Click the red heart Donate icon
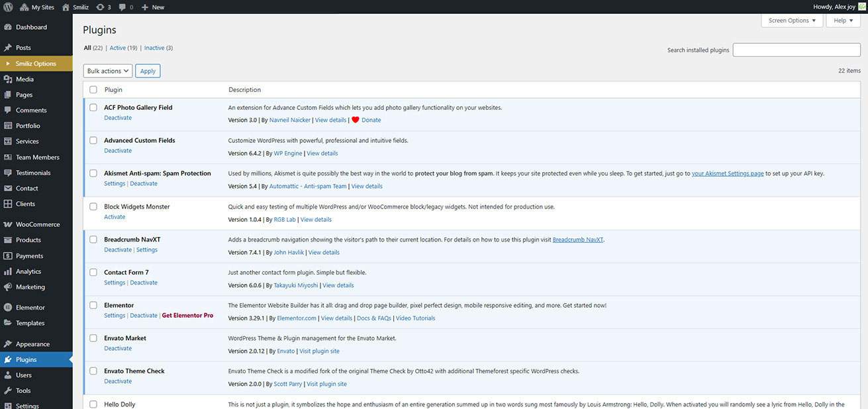The image size is (868, 409). 356,120
